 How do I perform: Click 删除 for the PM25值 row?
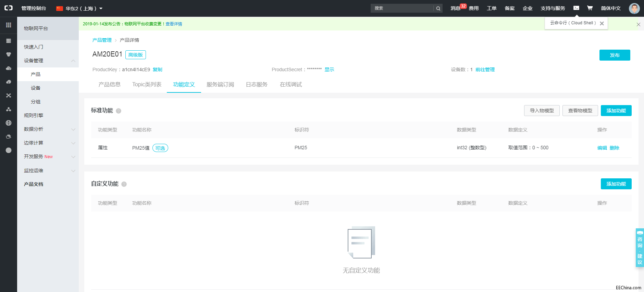(614, 148)
